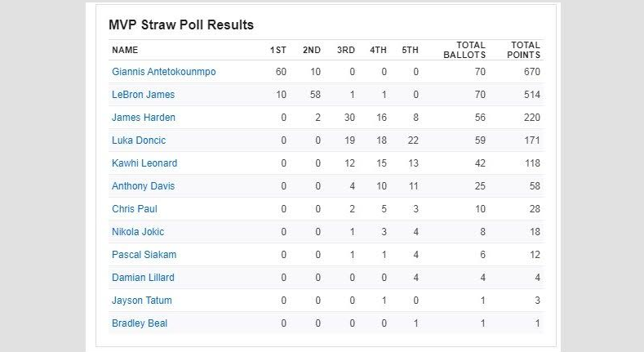Click the 1ST column header
Screen dimensions: 644x352
pyautogui.click(x=278, y=50)
